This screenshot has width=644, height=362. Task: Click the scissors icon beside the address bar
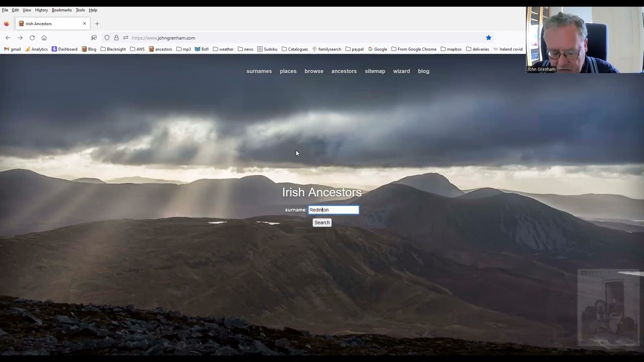tap(94, 38)
